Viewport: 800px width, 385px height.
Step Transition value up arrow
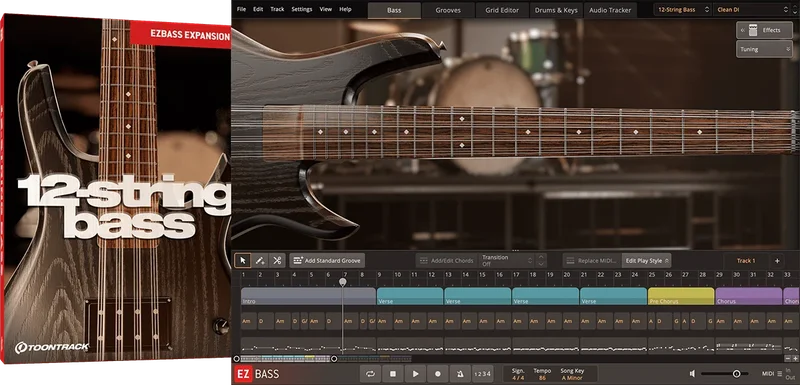point(541,258)
